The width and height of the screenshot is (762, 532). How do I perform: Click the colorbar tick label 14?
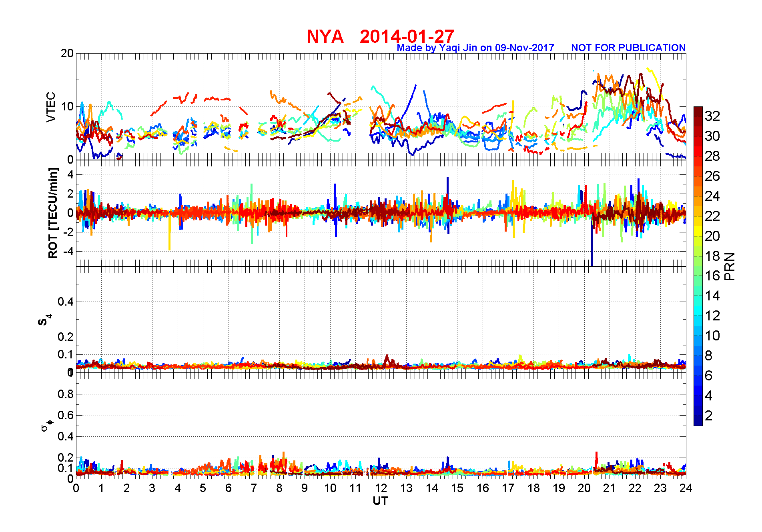pos(712,296)
